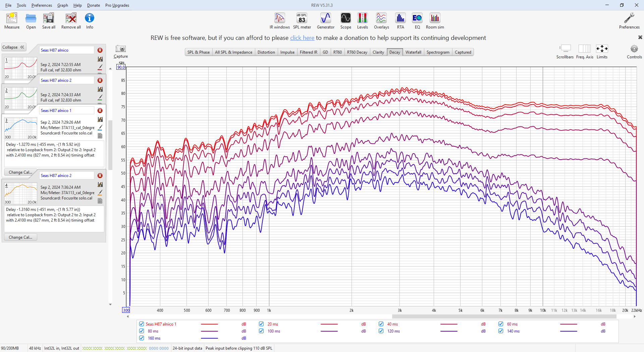Viewport: 644px width, 352px height.
Task: Toggle the 120 ms trace checkbox
Action: [x=381, y=331]
